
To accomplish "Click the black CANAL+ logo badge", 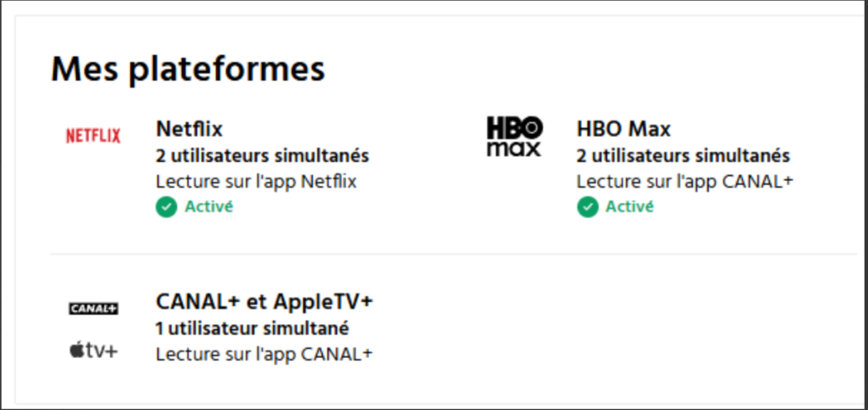I will tap(93, 309).
